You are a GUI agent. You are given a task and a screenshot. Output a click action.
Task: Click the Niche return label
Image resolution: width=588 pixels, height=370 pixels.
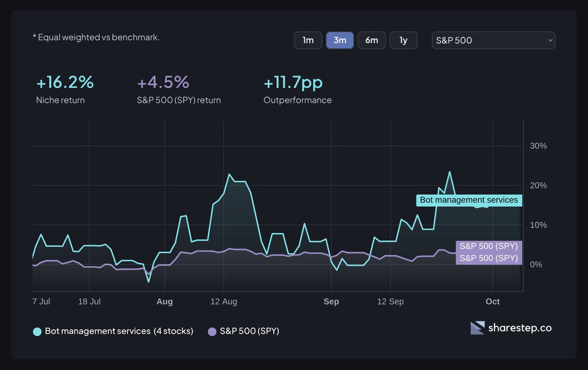(60, 100)
